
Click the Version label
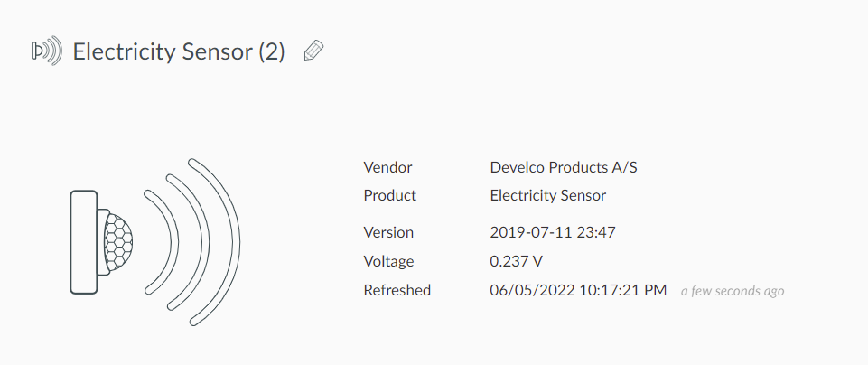coord(388,232)
